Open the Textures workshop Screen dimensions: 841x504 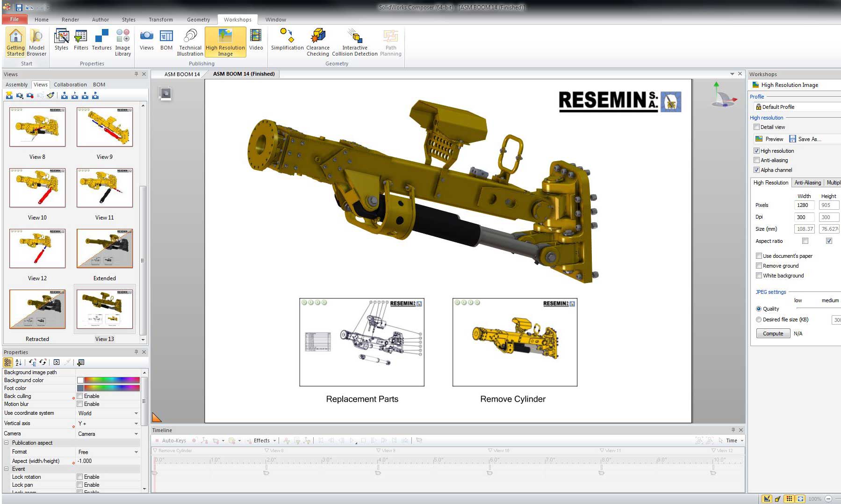pos(101,40)
